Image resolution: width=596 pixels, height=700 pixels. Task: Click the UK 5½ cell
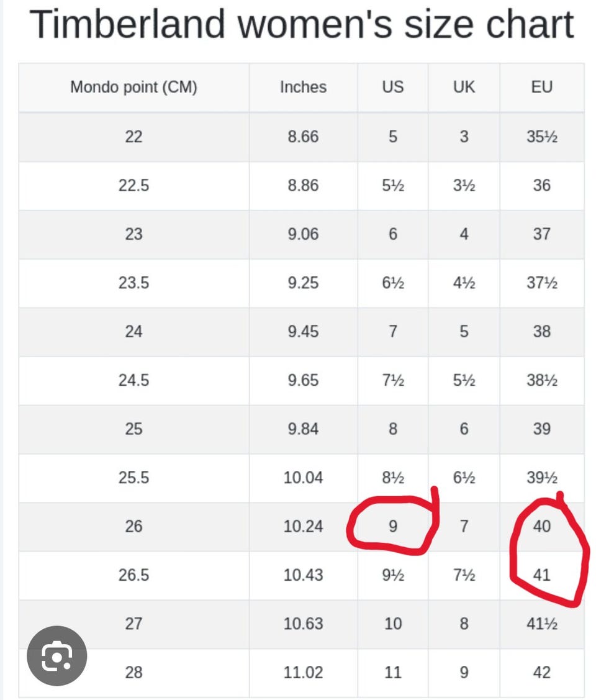click(x=464, y=380)
